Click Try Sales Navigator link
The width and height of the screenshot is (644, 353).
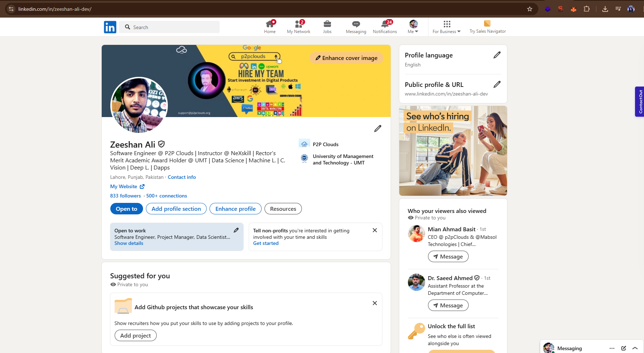tap(488, 27)
